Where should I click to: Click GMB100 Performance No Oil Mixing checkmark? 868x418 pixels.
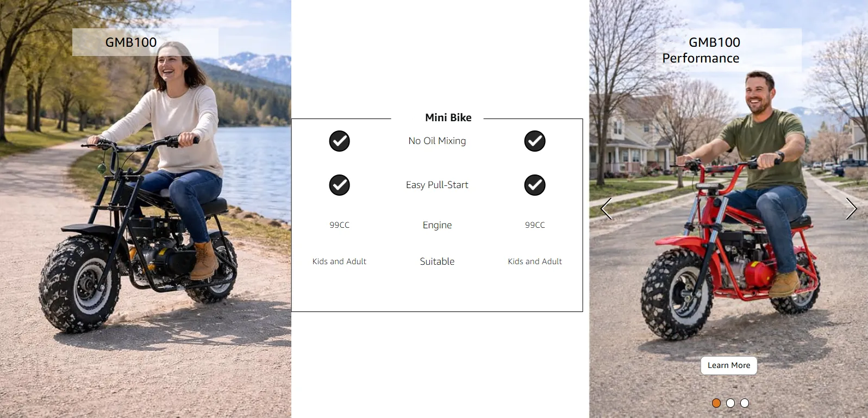(x=535, y=141)
